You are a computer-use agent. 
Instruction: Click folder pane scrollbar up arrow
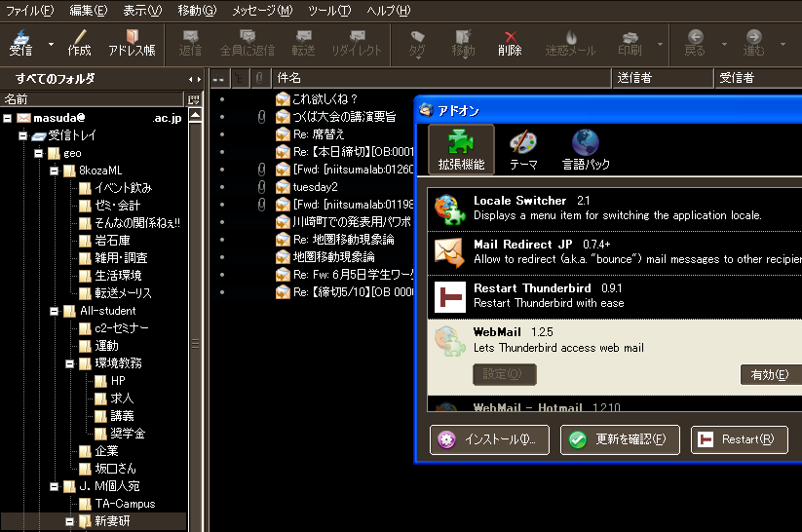pos(196,115)
